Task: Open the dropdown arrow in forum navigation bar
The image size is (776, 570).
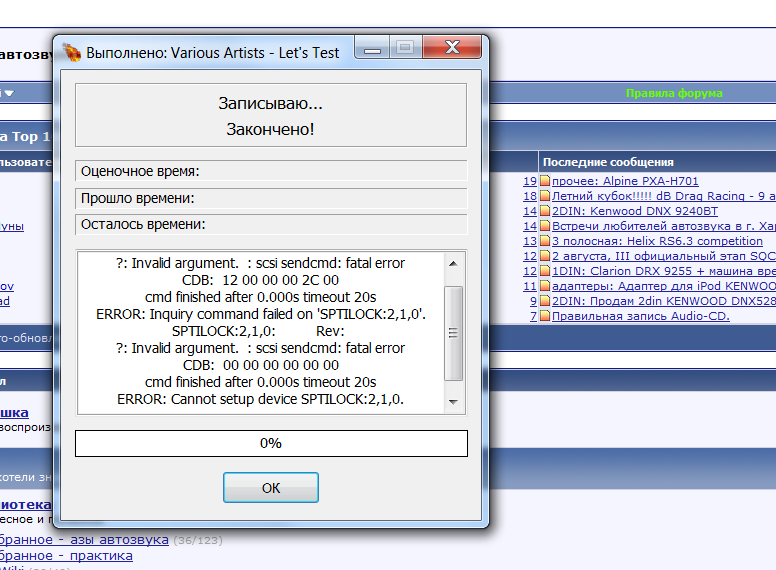Action: click(8, 94)
